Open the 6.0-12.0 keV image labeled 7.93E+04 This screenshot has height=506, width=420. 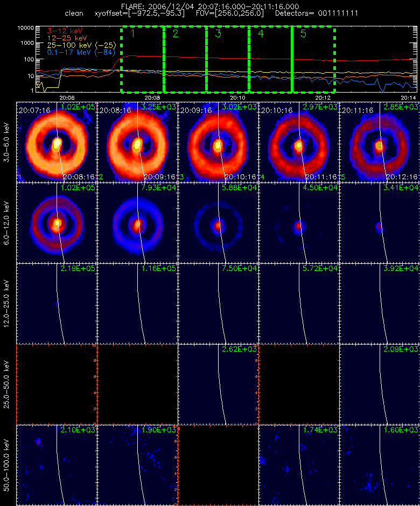[137, 223]
